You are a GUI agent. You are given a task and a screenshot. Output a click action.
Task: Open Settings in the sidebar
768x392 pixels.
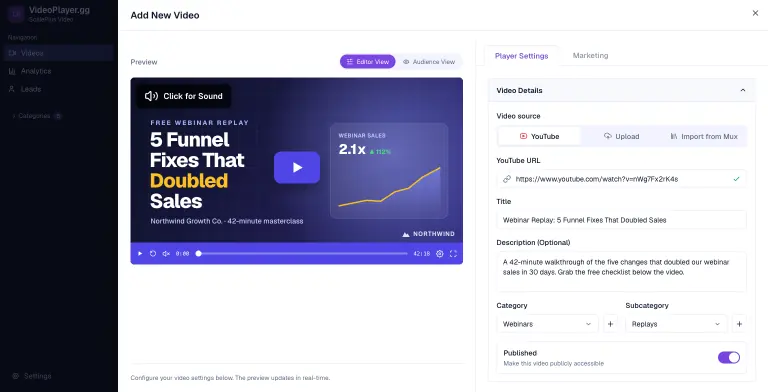32,376
